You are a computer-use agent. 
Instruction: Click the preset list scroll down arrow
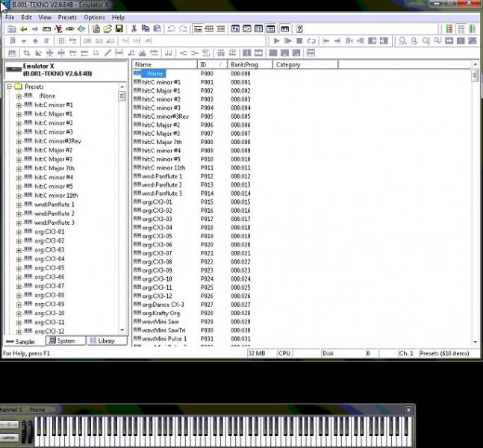click(x=475, y=342)
